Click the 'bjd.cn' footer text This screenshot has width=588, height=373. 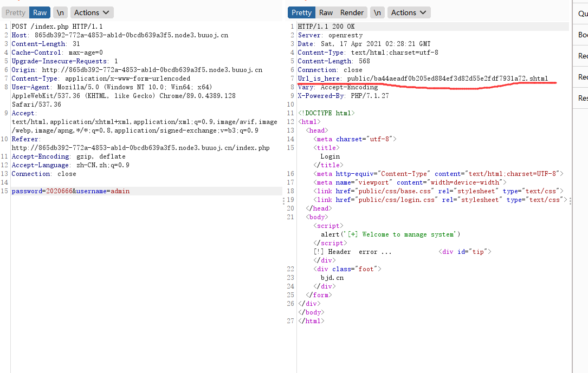[x=332, y=278]
